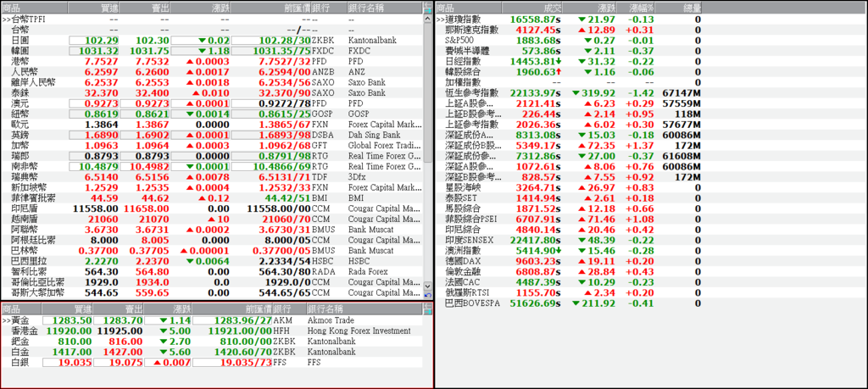Select the 港幣 currency row
The height and width of the screenshot is (389, 868).
click(x=211, y=61)
